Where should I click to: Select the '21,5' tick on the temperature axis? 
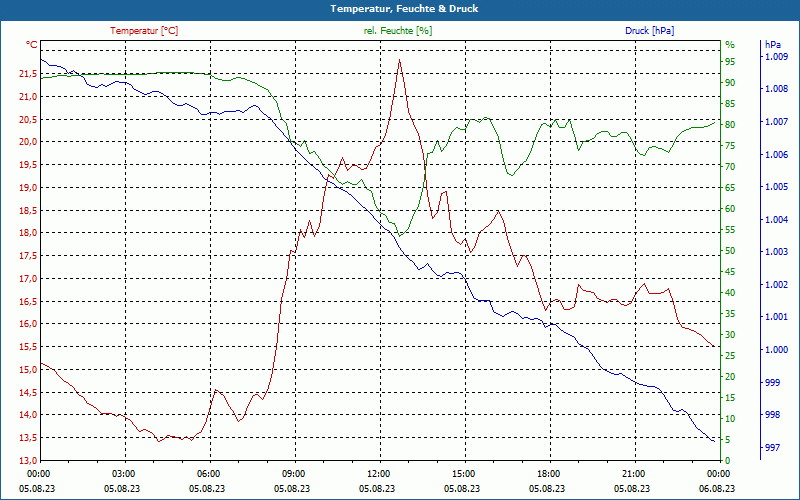coord(28,74)
